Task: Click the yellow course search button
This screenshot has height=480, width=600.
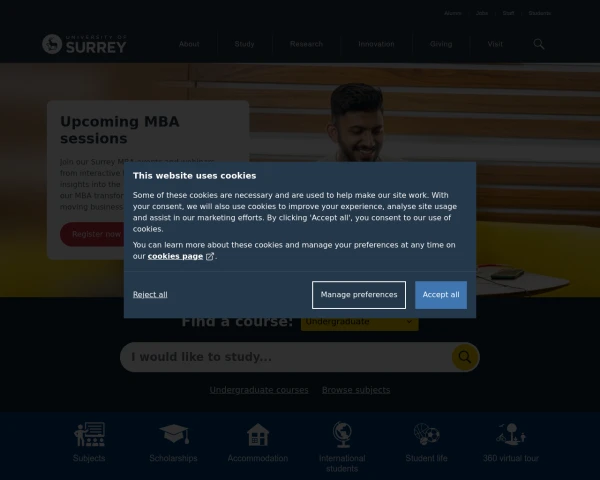Action: coord(465,357)
